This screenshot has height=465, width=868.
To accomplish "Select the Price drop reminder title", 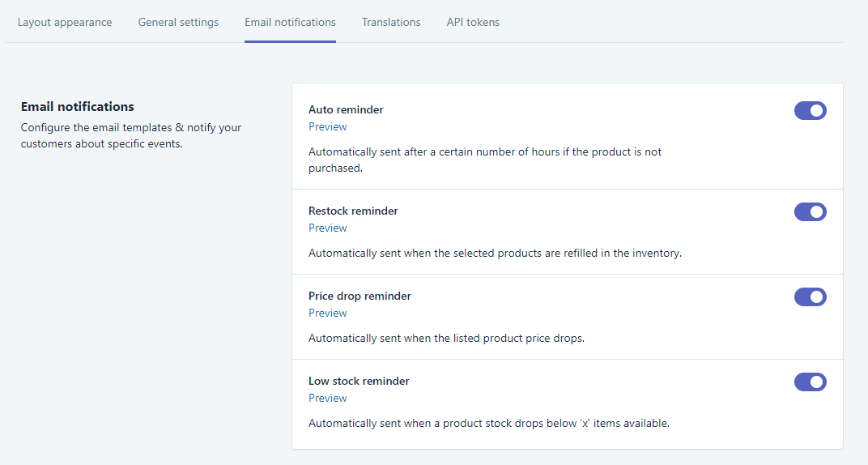I will click(x=360, y=296).
